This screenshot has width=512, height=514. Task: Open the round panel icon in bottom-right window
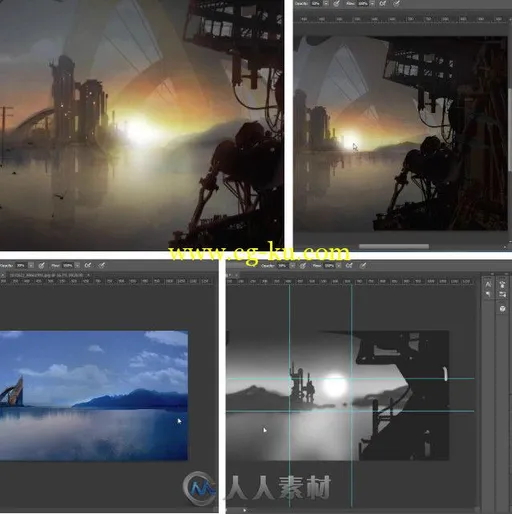pos(502,309)
